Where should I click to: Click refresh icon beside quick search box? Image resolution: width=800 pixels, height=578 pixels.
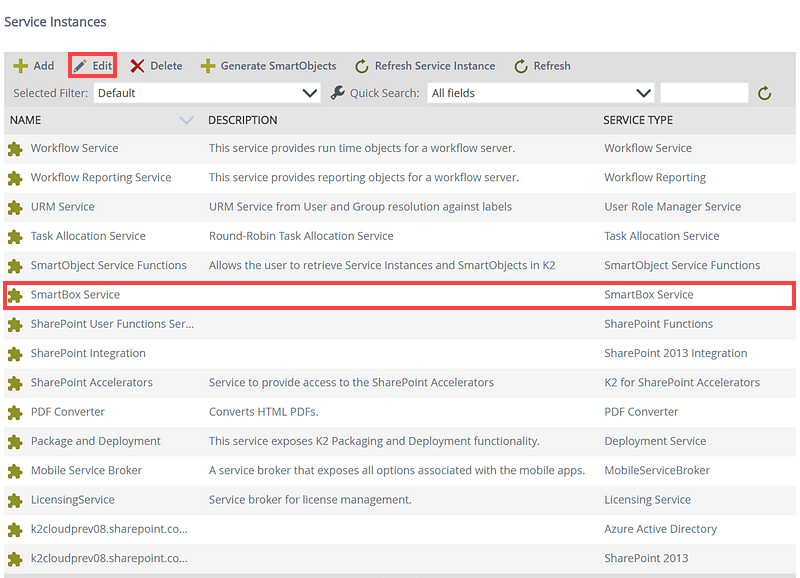[x=764, y=93]
